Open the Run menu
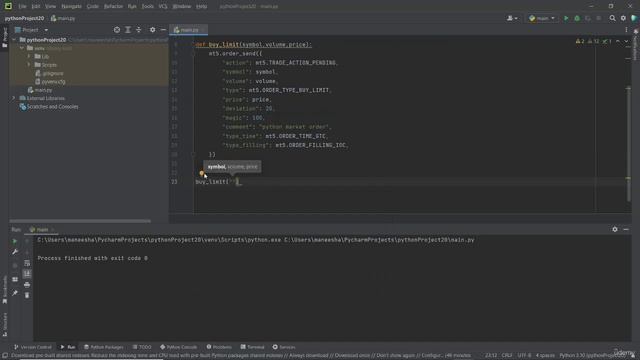The height and width of the screenshot is (360, 640). click(132, 7)
